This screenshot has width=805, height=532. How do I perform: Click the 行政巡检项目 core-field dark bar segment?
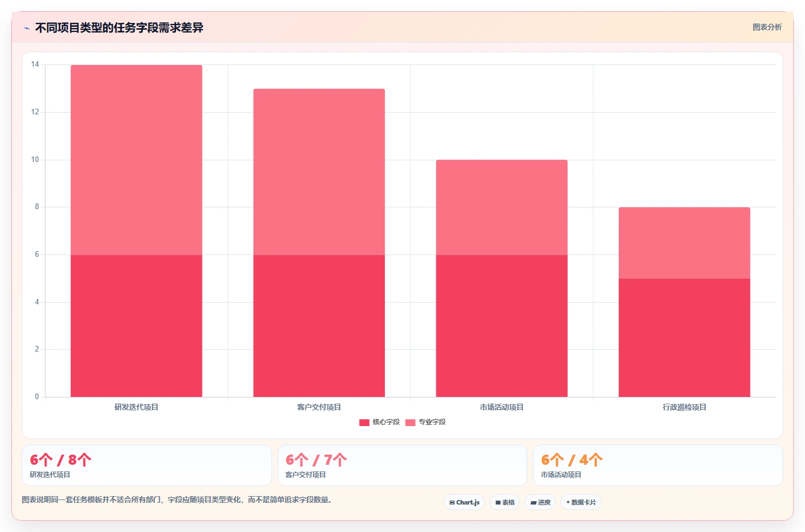(684, 337)
